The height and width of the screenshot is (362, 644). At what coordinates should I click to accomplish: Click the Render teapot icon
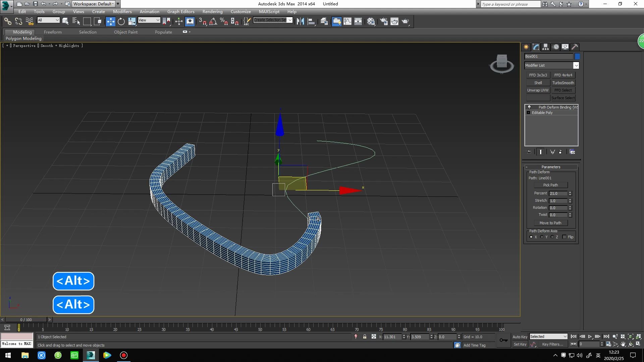pos(405,21)
